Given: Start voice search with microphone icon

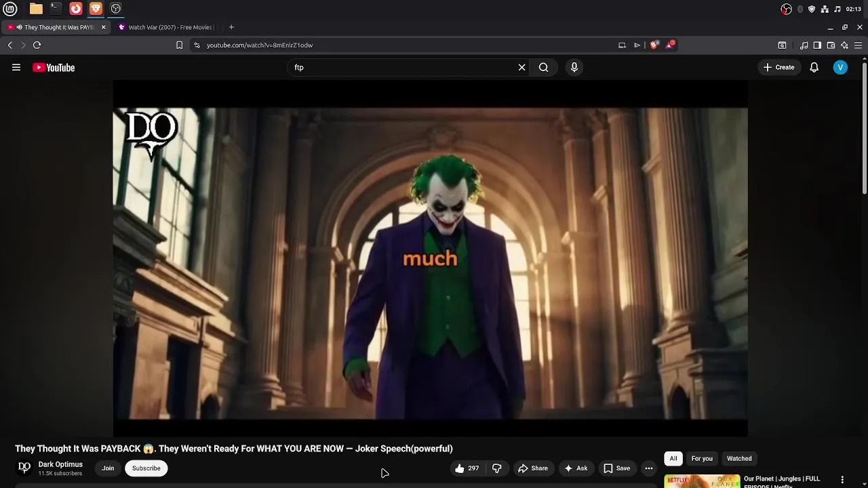Looking at the screenshot, I should 574,67.
